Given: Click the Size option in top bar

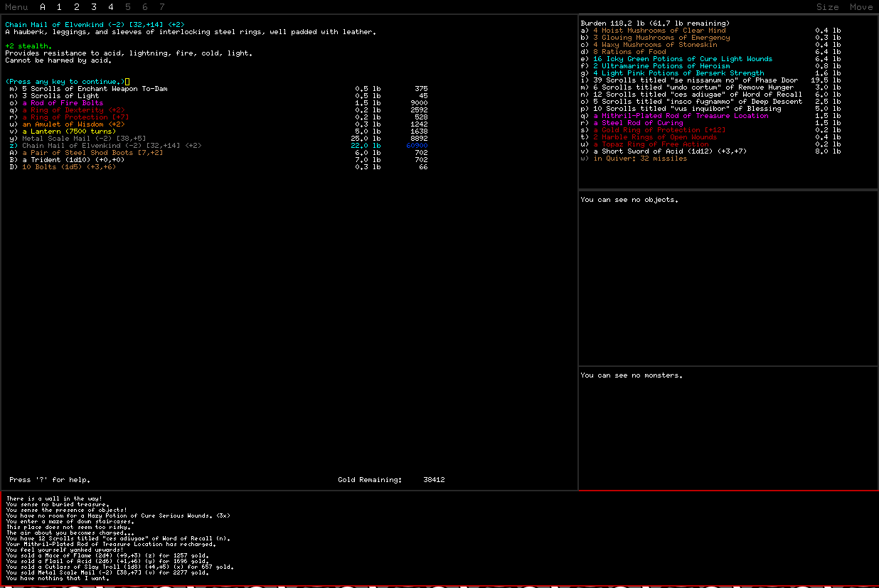Looking at the screenshot, I should click(x=828, y=7).
